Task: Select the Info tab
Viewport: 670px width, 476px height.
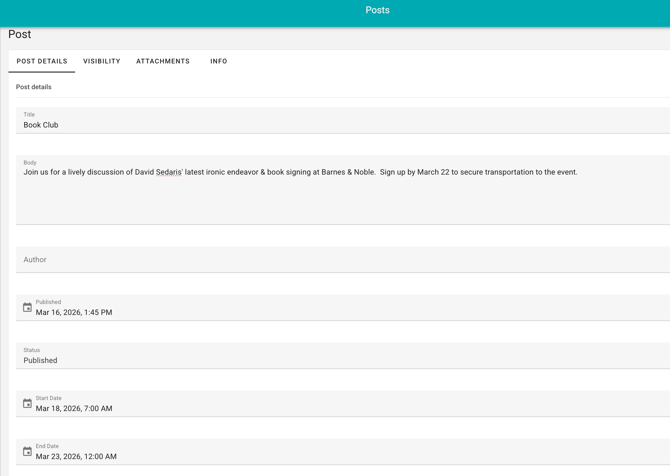Action: point(219,61)
